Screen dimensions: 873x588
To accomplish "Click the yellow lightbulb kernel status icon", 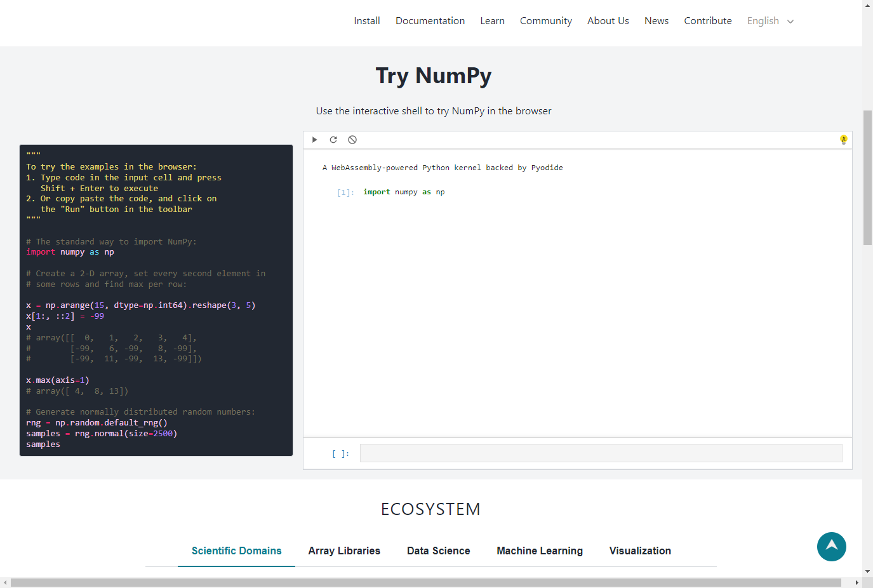I will tap(843, 140).
